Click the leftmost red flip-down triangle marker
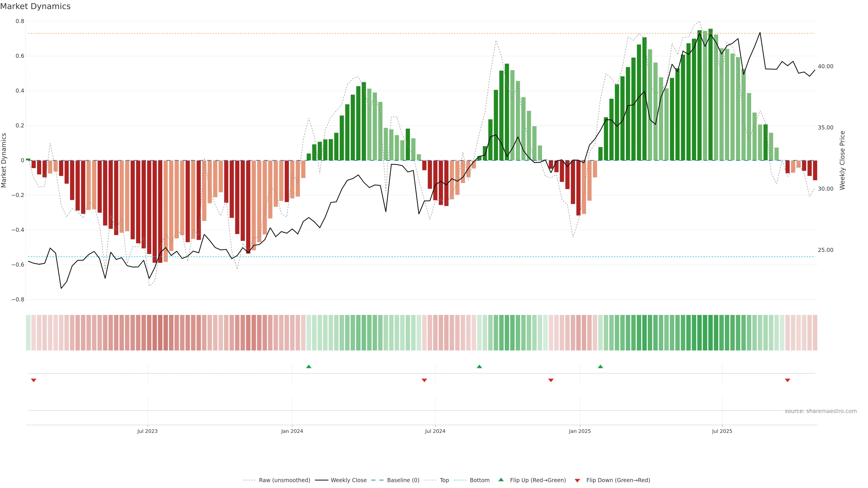The width and height of the screenshot is (868, 488). [33, 380]
